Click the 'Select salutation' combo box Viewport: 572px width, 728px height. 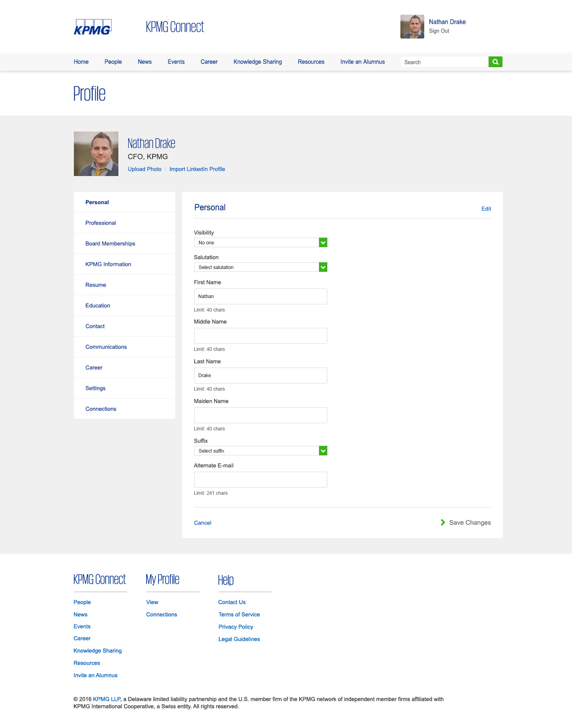click(261, 267)
